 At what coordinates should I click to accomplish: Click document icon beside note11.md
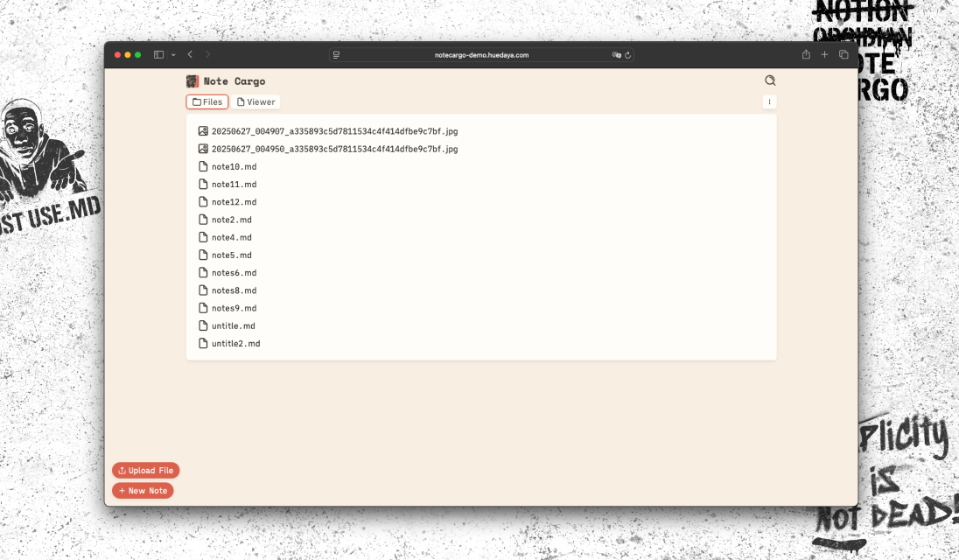tap(203, 184)
